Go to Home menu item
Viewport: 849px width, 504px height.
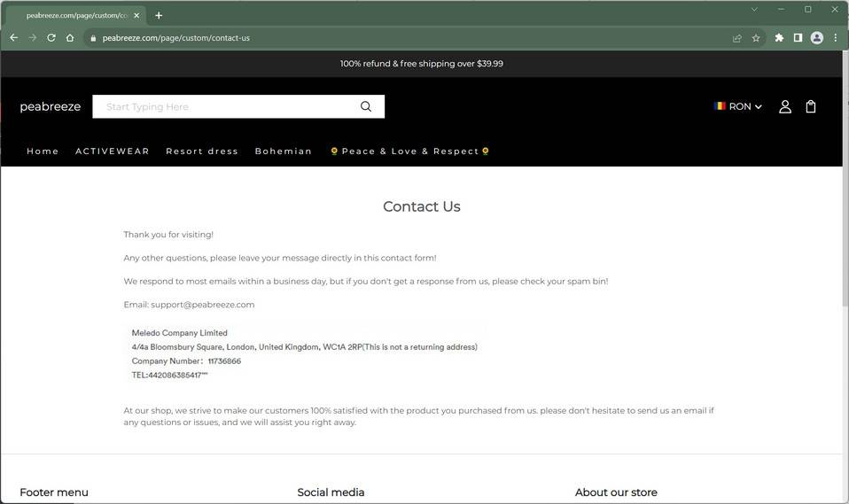43,151
